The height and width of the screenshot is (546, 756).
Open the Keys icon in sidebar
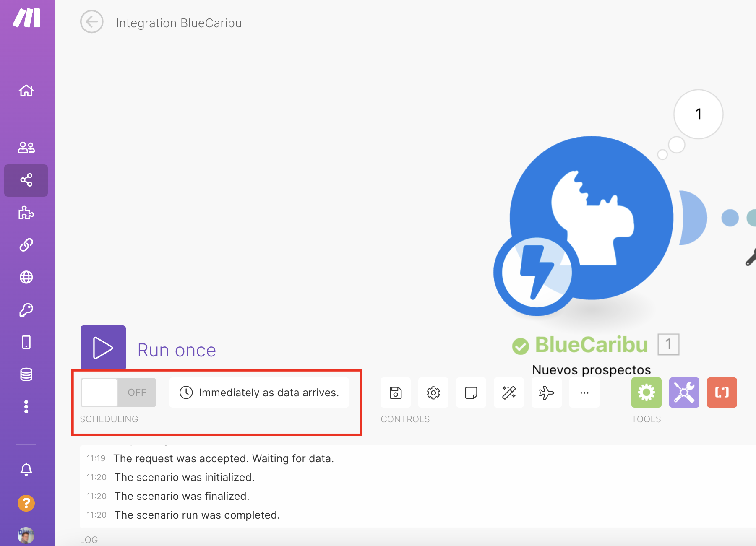[x=26, y=310]
